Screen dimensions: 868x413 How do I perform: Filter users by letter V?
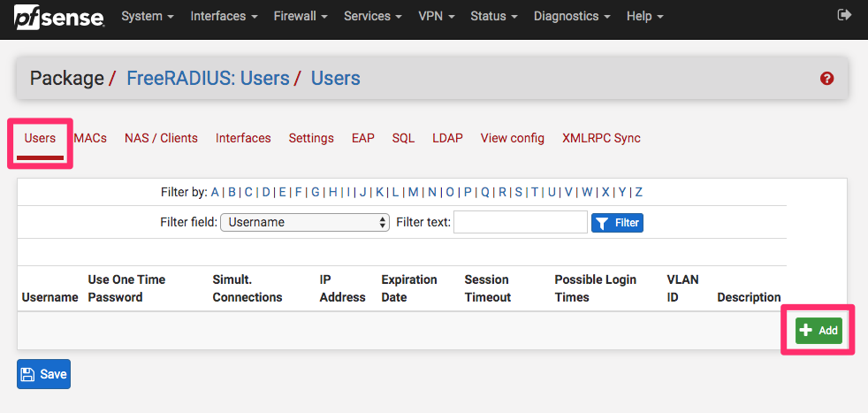[x=568, y=193]
